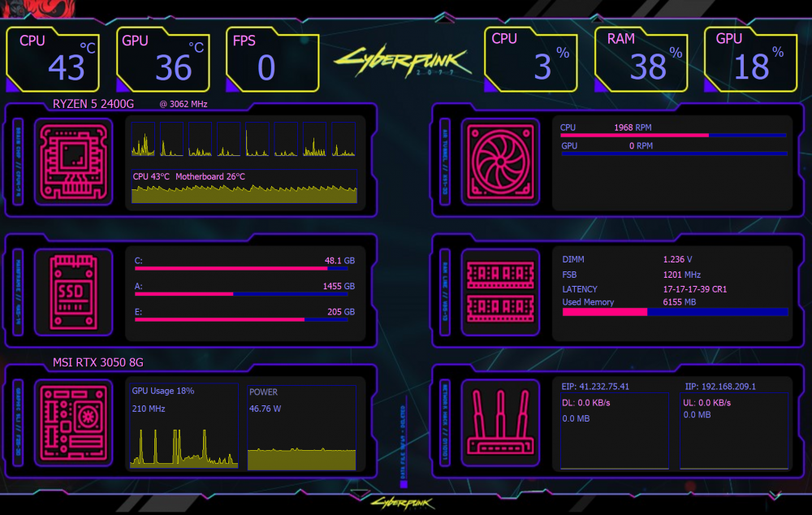The height and width of the screenshot is (515, 812).
Task: Open the CPU temperature 43°C tile
Action: tap(54, 61)
